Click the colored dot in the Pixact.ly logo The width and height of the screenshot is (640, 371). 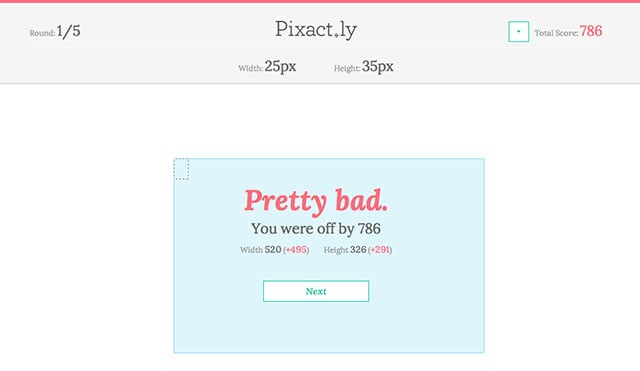(x=336, y=36)
